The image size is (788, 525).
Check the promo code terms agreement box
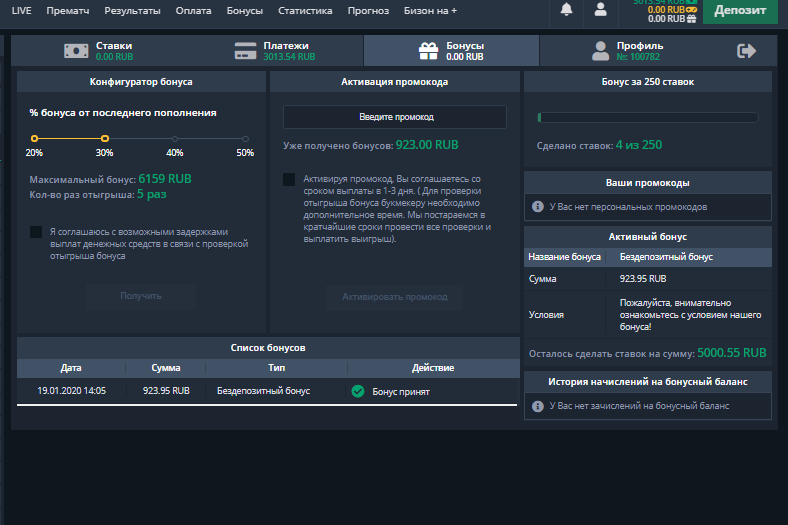click(x=289, y=180)
